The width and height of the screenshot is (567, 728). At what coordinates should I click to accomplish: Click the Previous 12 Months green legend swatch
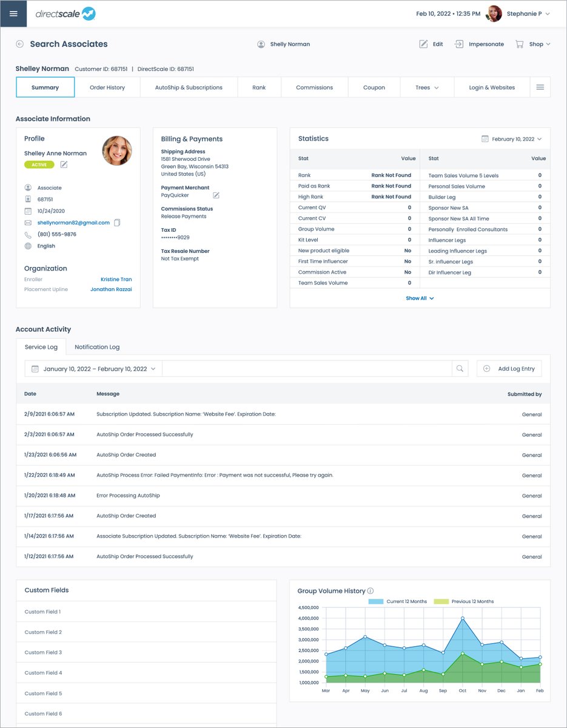(441, 602)
